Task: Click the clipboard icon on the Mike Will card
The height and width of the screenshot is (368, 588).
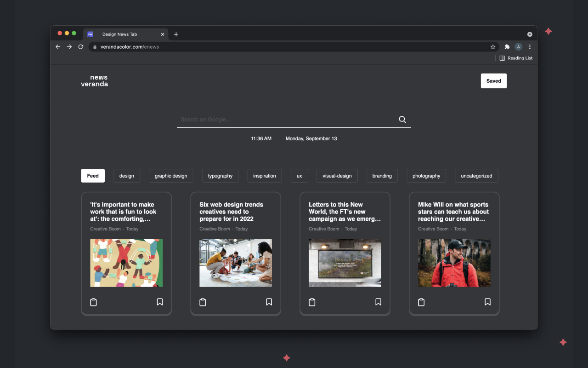Action: (421, 302)
